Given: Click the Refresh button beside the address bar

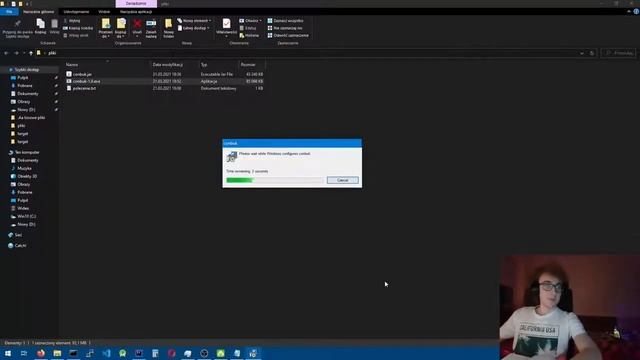Looking at the screenshot, I should 592,53.
